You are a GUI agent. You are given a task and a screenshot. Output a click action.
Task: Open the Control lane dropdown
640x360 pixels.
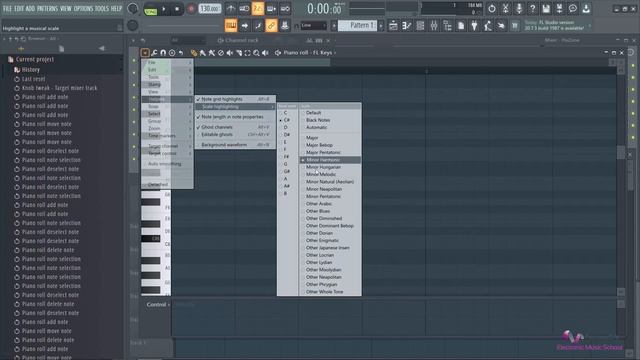(x=158, y=304)
